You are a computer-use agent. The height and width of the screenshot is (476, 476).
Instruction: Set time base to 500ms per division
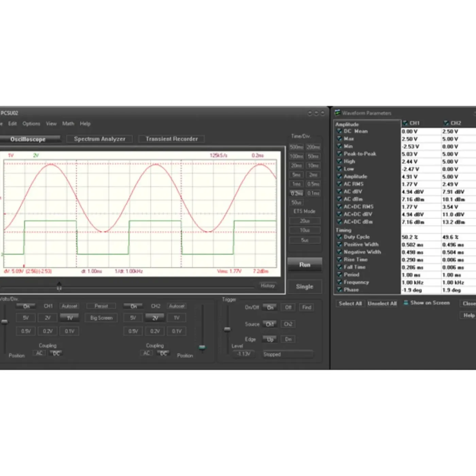pos(296,147)
